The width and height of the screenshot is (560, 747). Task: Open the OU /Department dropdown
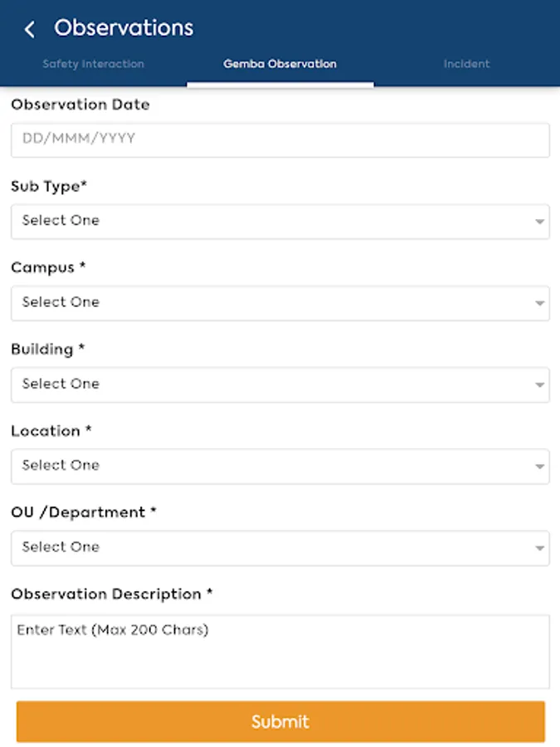pyautogui.click(x=280, y=548)
